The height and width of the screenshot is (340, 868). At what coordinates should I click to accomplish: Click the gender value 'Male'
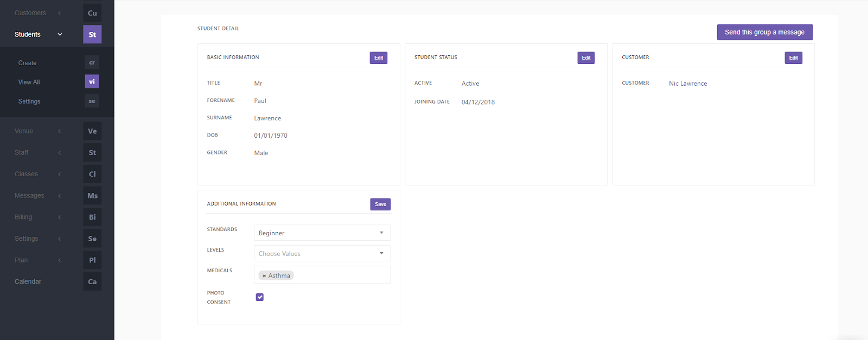(x=261, y=153)
